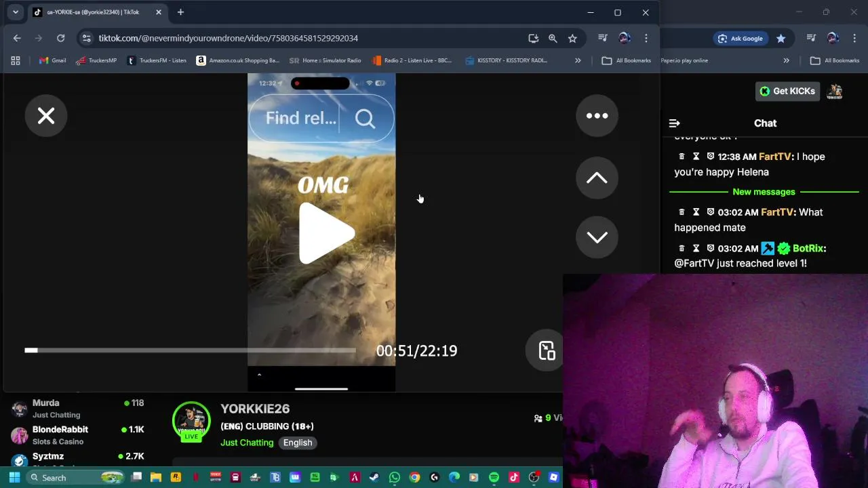Open Paper.io play online bookmark
Image resolution: width=868 pixels, height=488 pixels.
pyautogui.click(x=684, y=60)
